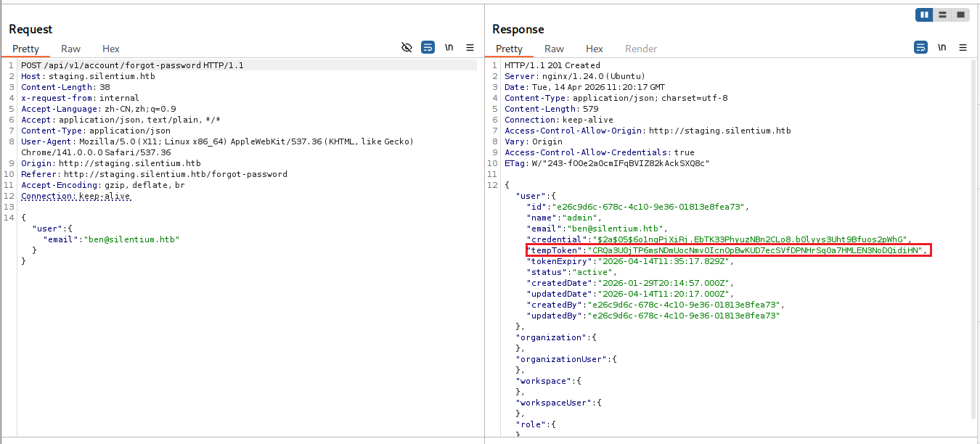The height and width of the screenshot is (444, 980).
Task: Click the POST forgot-password request line
Action: coord(132,65)
